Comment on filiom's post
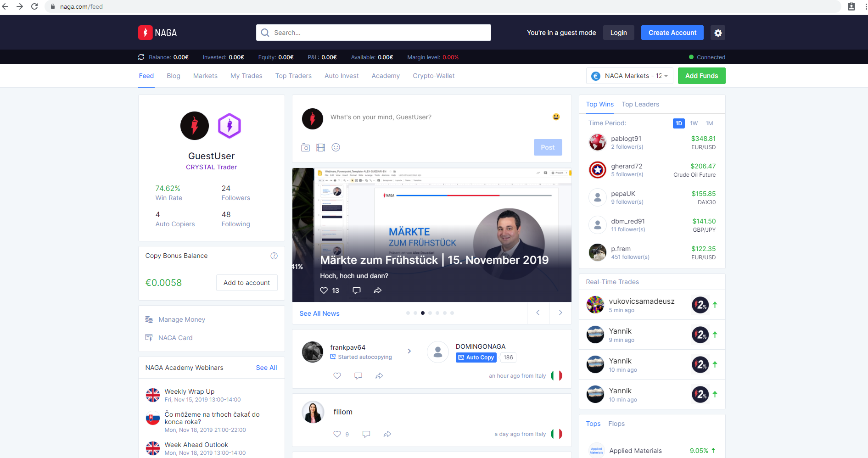 (366, 434)
